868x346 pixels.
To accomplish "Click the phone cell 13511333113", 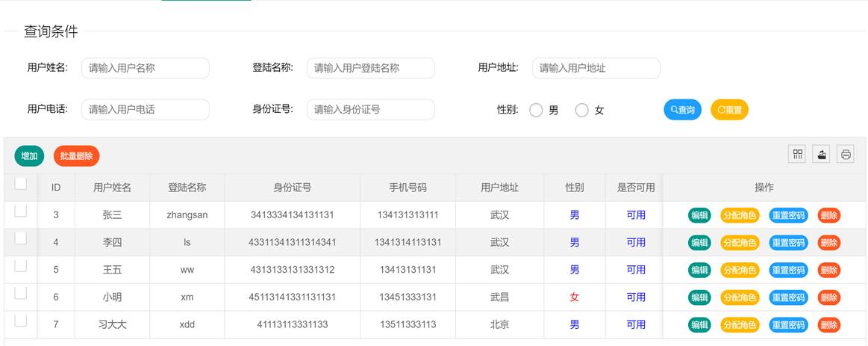I will [408, 325].
